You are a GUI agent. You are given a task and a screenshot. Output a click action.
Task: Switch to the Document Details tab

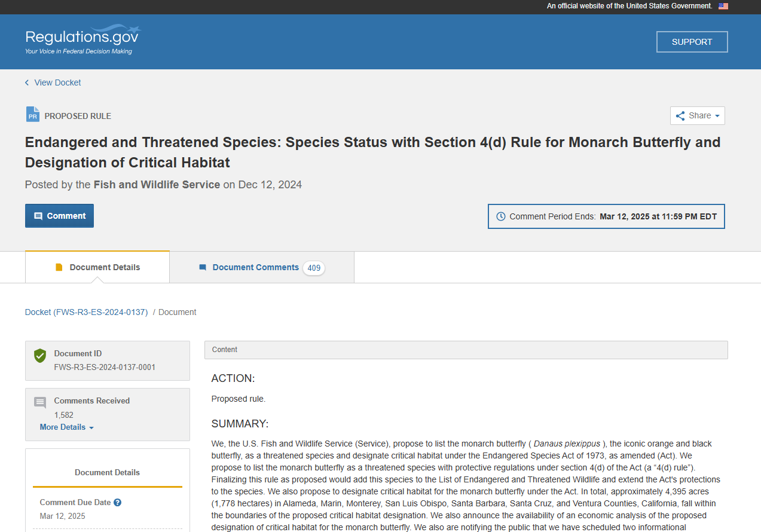click(97, 267)
